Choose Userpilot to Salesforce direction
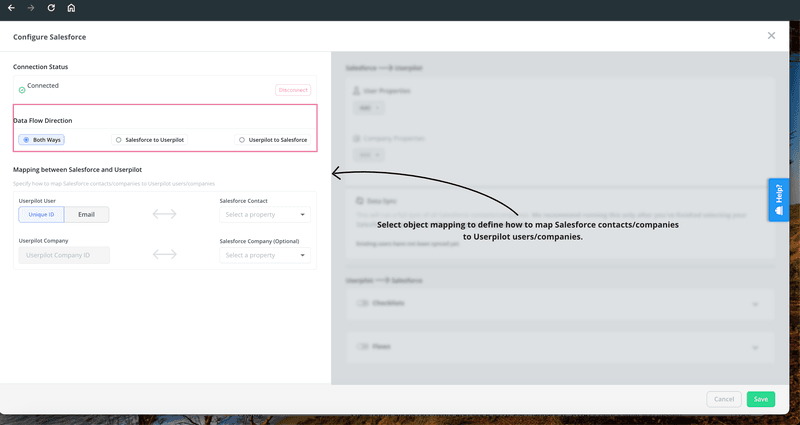This screenshot has height=425, width=800. [x=272, y=140]
